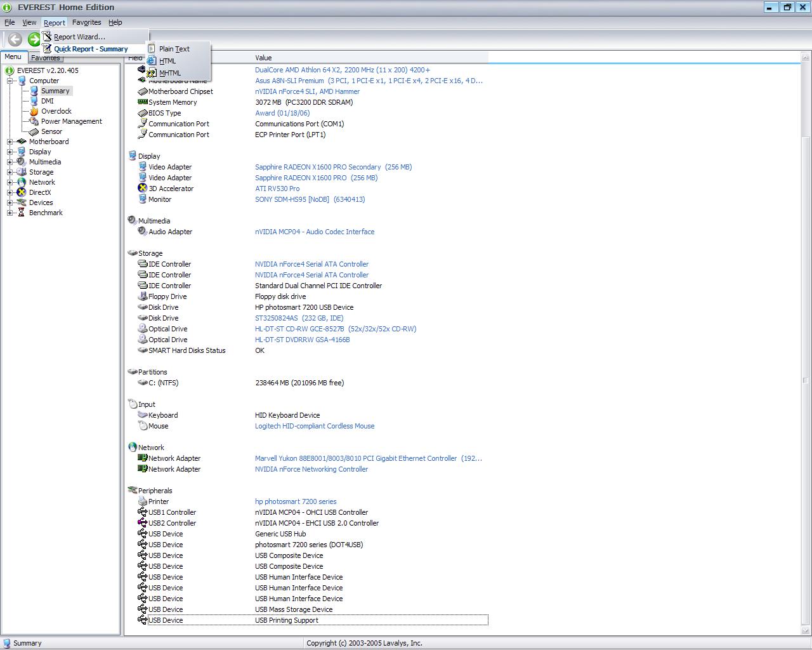This screenshot has height=650, width=812.
Task: Open the DualCore AMD Athlon 64 X2 link
Action: (x=343, y=70)
